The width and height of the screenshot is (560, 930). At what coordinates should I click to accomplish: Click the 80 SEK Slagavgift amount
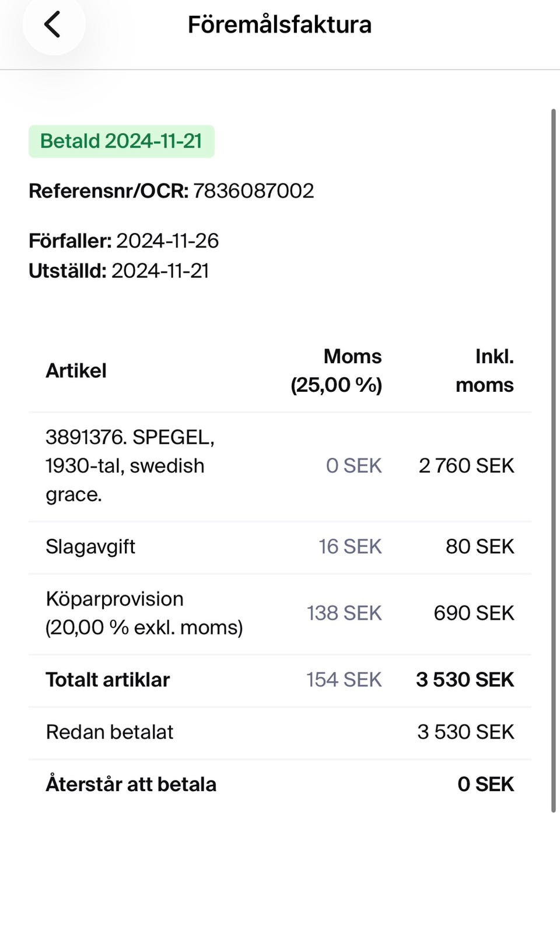tap(480, 546)
